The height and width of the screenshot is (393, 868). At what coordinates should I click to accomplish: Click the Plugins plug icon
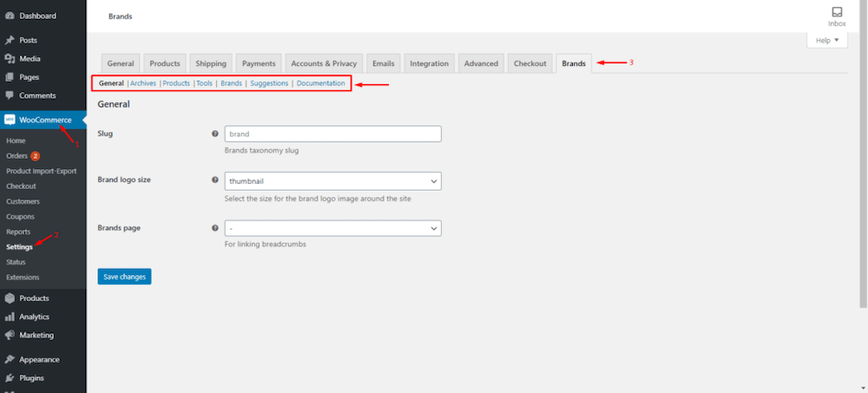click(10, 378)
